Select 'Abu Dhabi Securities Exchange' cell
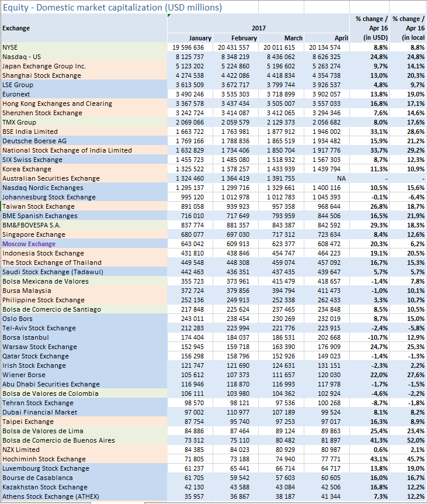This screenshot has height=504, width=427. [x=84, y=384]
